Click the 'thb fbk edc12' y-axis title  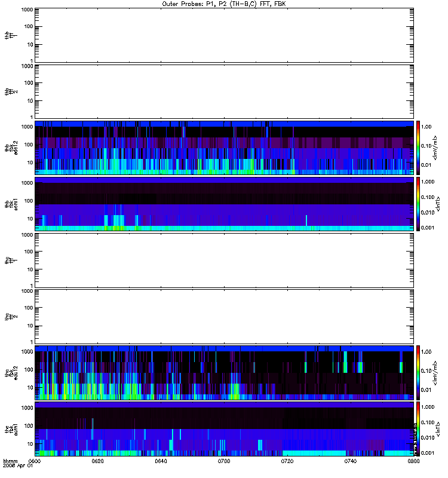pyautogui.click(x=11, y=148)
